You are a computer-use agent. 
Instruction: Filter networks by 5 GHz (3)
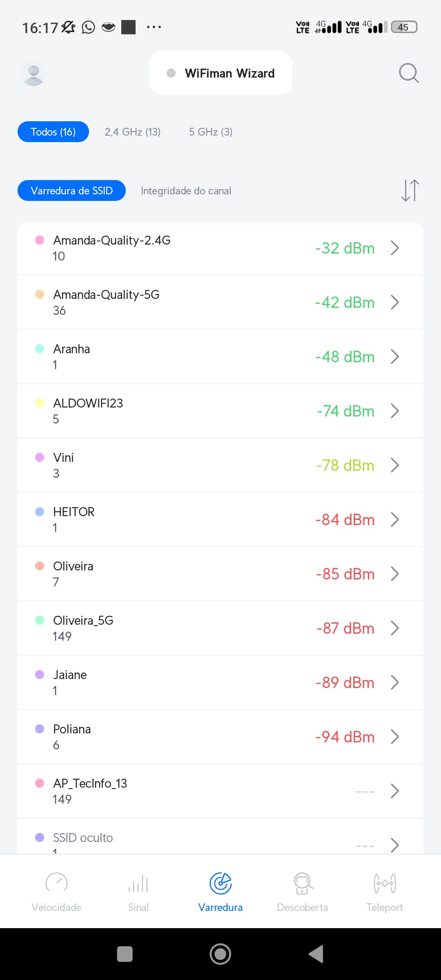pos(211,132)
